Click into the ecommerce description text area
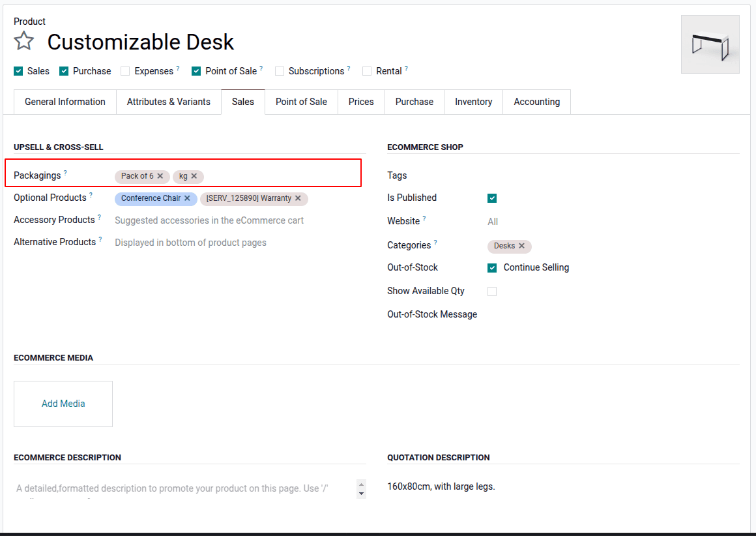The height and width of the screenshot is (536, 756). click(x=182, y=488)
